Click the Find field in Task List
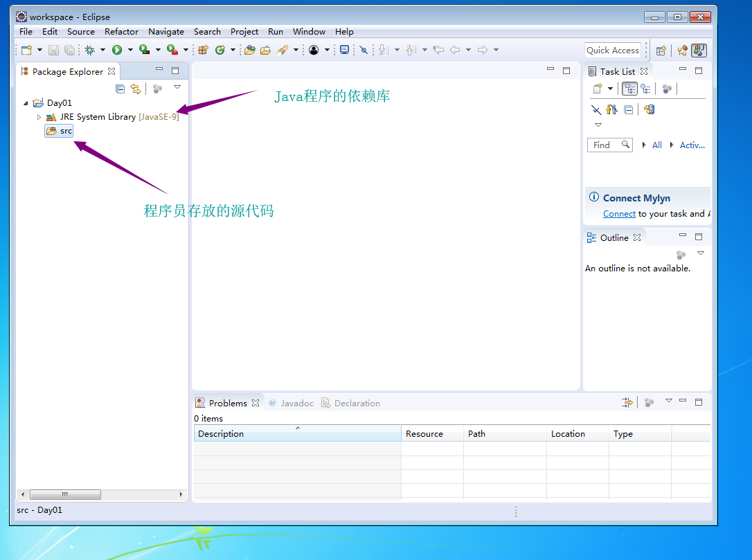752x560 pixels. pos(609,145)
